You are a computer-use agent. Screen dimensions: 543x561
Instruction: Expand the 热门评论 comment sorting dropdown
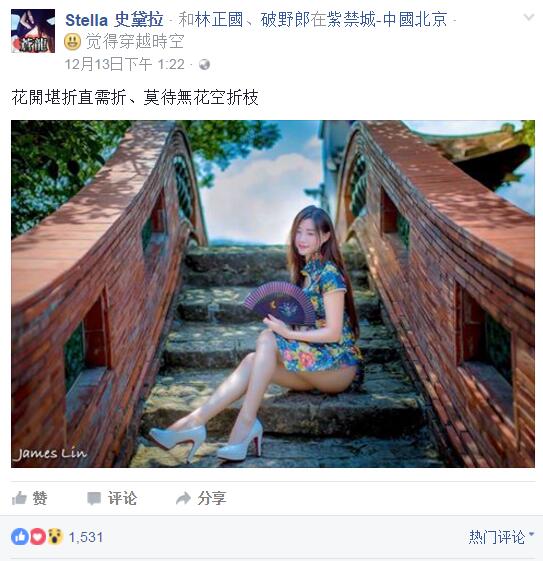501,537
